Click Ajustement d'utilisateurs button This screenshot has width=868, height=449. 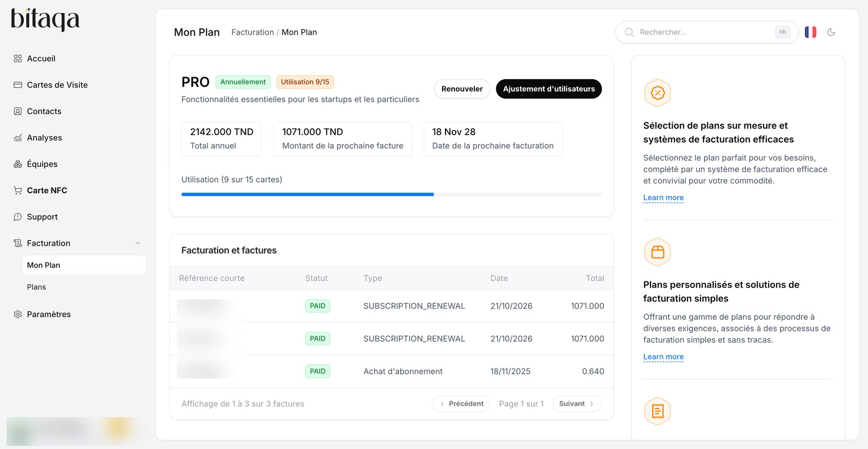549,89
